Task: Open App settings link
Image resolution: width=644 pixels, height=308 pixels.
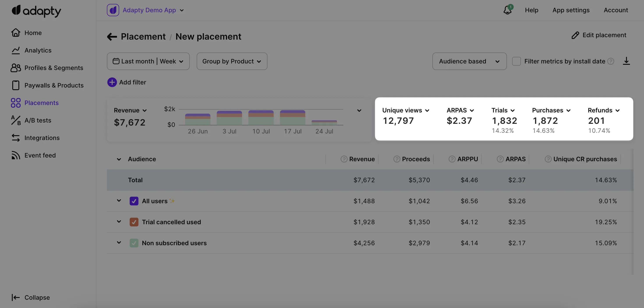Action: [571, 10]
